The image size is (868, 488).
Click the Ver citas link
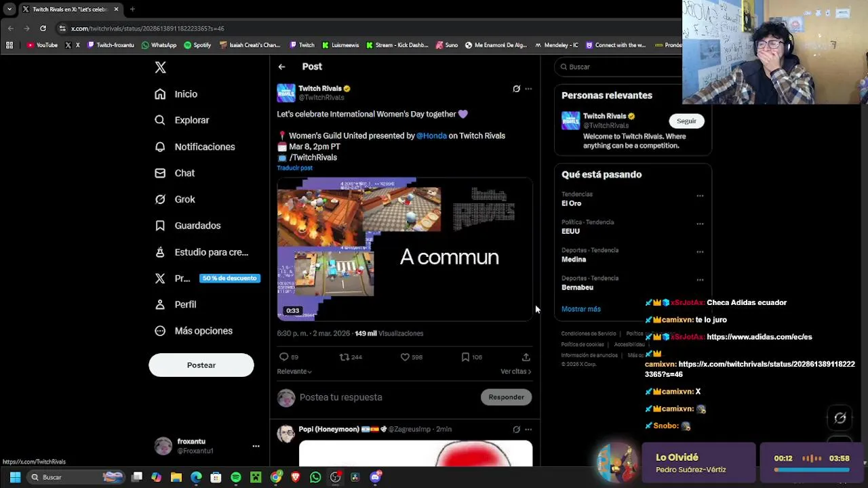tap(515, 371)
